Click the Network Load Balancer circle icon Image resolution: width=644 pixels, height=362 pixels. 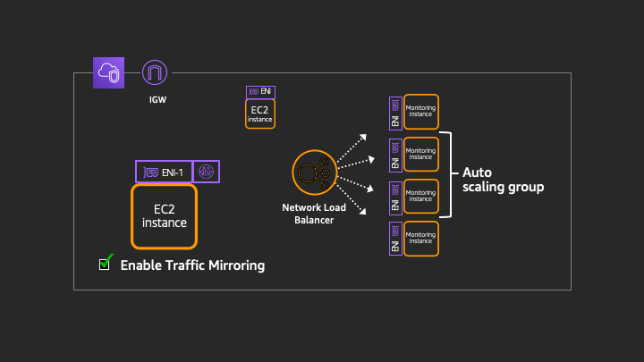pyautogui.click(x=315, y=173)
